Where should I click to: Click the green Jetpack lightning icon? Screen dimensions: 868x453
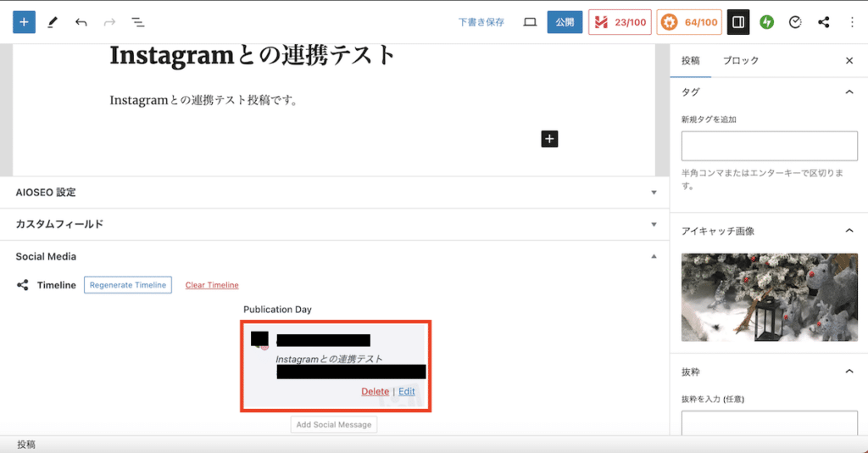click(x=766, y=22)
